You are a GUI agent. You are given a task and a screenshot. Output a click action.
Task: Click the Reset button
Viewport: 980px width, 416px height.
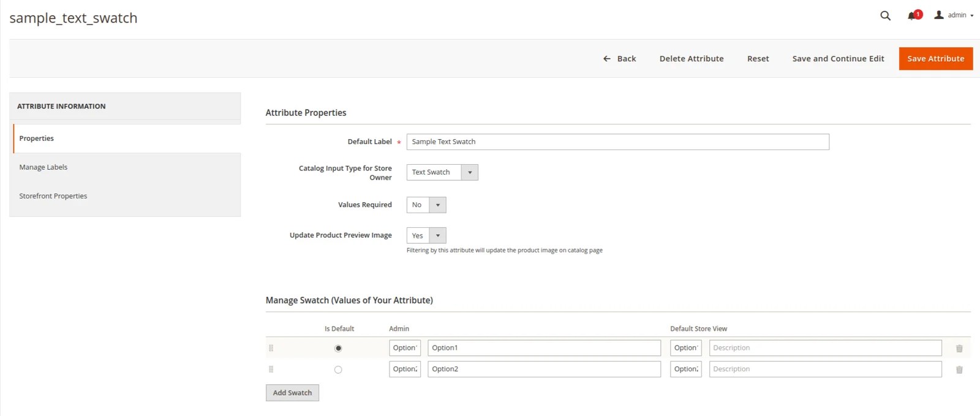[x=758, y=59]
